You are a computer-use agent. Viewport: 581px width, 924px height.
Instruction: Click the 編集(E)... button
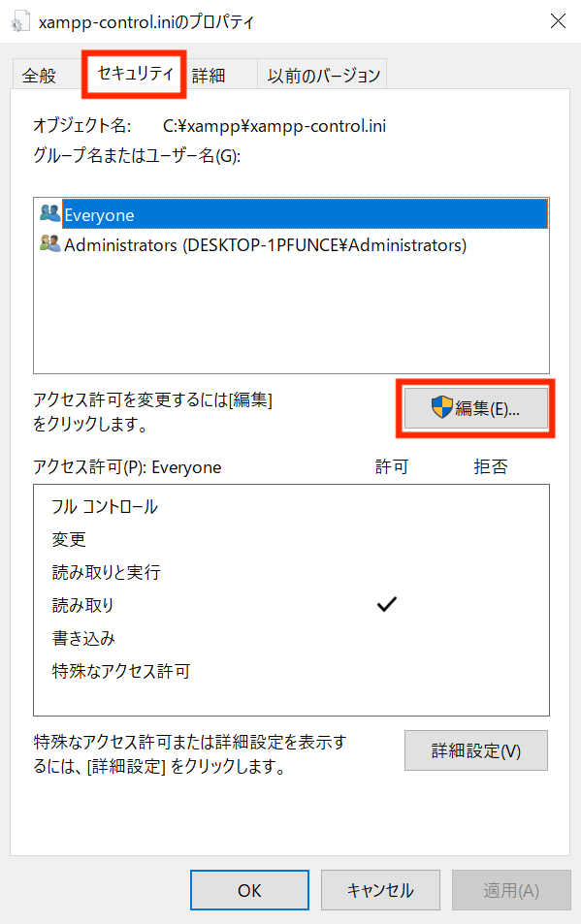click(476, 408)
